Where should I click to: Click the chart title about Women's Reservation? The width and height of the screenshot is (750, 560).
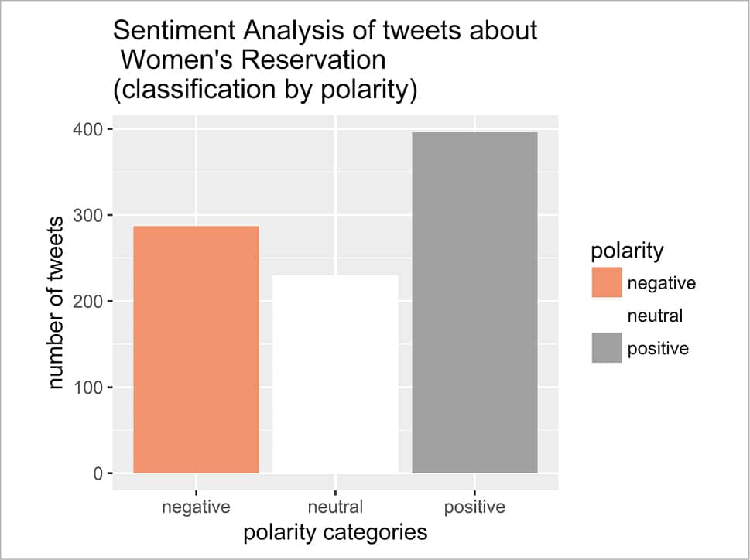point(325,61)
